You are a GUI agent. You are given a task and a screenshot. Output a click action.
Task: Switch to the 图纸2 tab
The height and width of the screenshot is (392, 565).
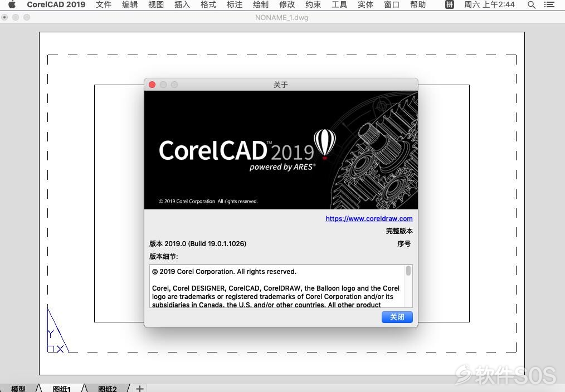(108, 389)
